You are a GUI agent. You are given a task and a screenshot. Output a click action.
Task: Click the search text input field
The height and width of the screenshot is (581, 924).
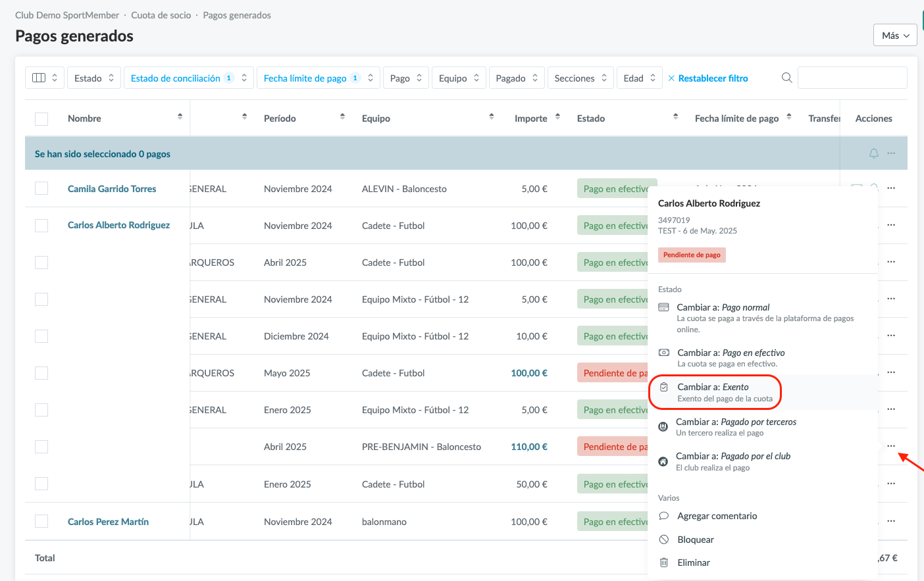click(x=852, y=78)
